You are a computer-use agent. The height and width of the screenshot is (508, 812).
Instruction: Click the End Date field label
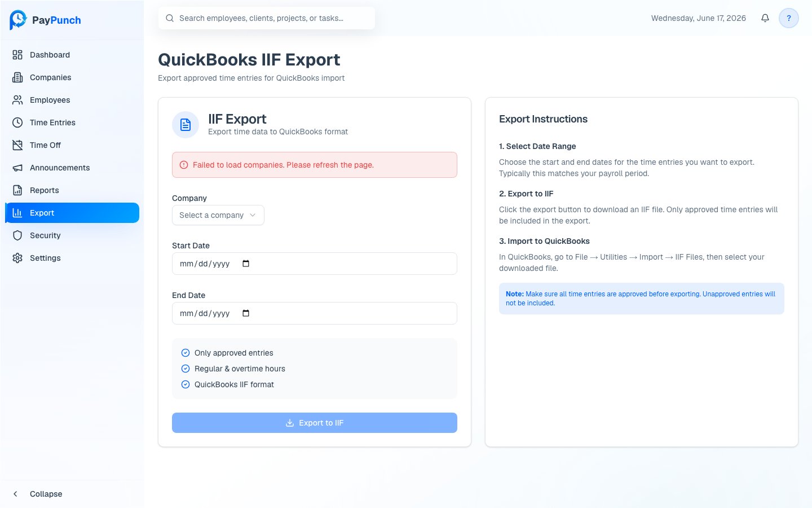point(188,295)
